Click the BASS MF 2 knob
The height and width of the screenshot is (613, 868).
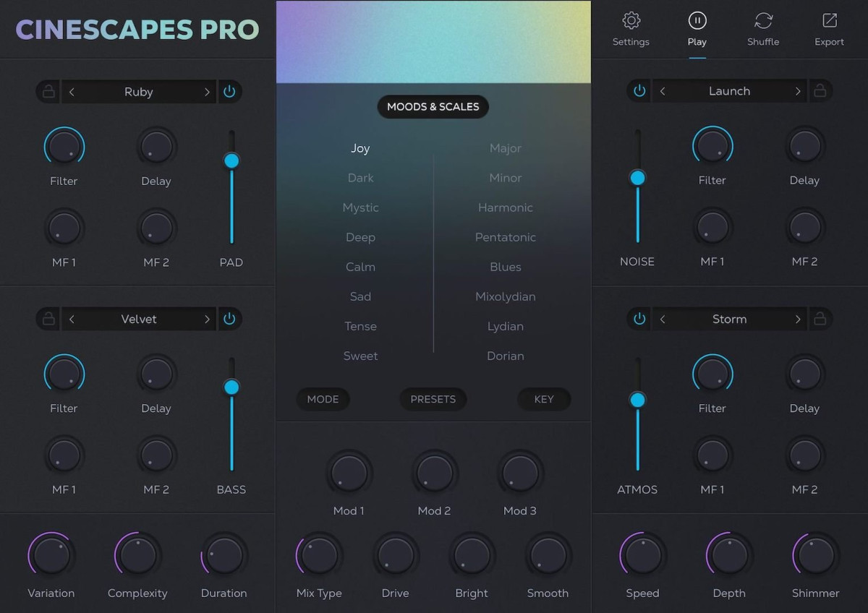pyautogui.click(x=156, y=456)
